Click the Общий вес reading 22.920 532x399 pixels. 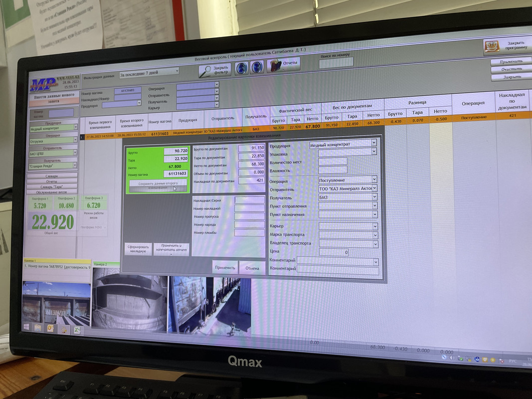tap(53, 222)
